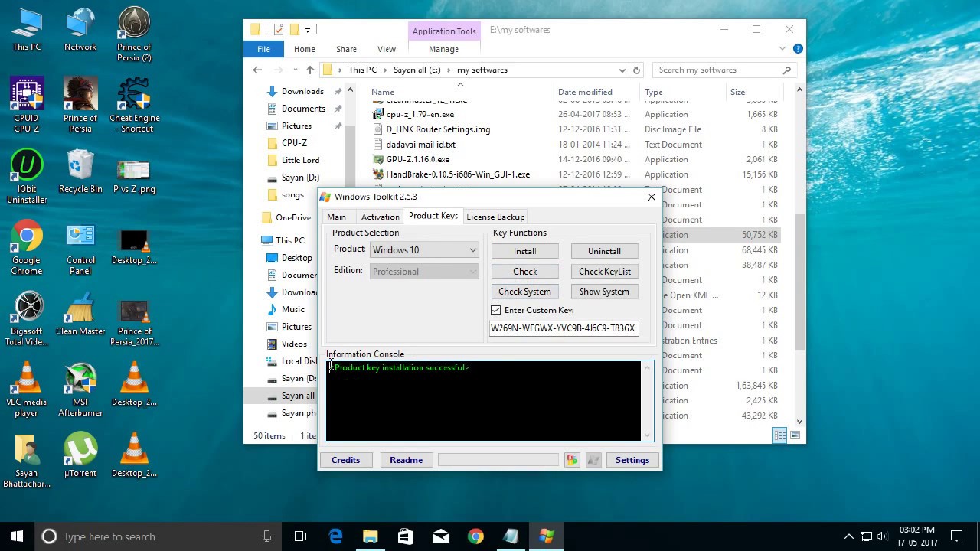Launch Prince of Persia (2) shortcut
Image resolution: width=980 pixels, height=551 pixels.
pos(134,34)
